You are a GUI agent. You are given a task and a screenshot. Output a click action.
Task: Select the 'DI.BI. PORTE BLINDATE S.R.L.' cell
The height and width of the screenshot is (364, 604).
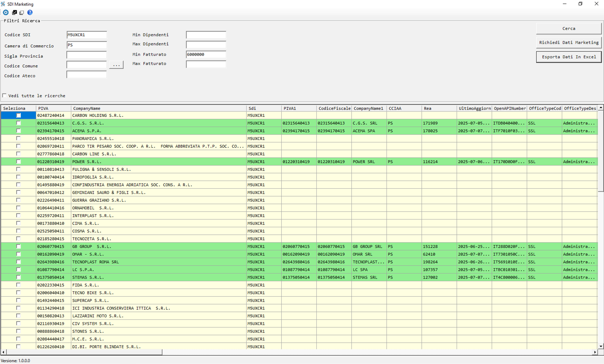(159, 346)
